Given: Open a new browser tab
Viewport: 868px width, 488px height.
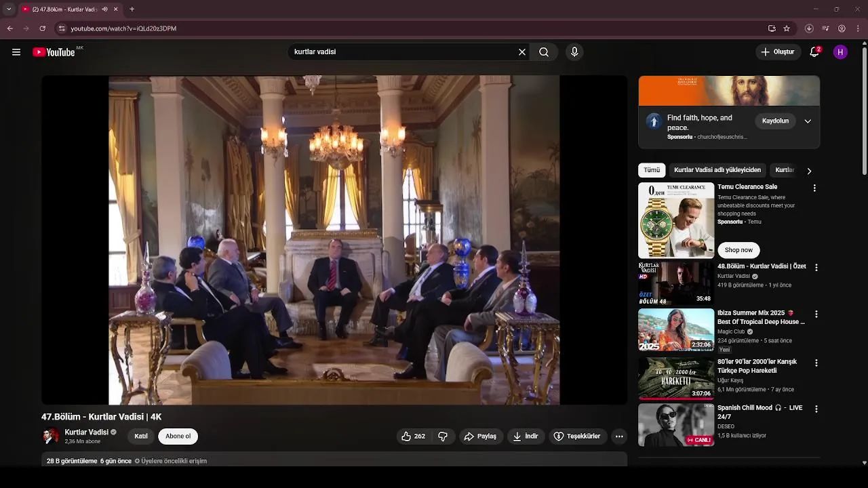Looking at the screenshot, I should [132, 9].
